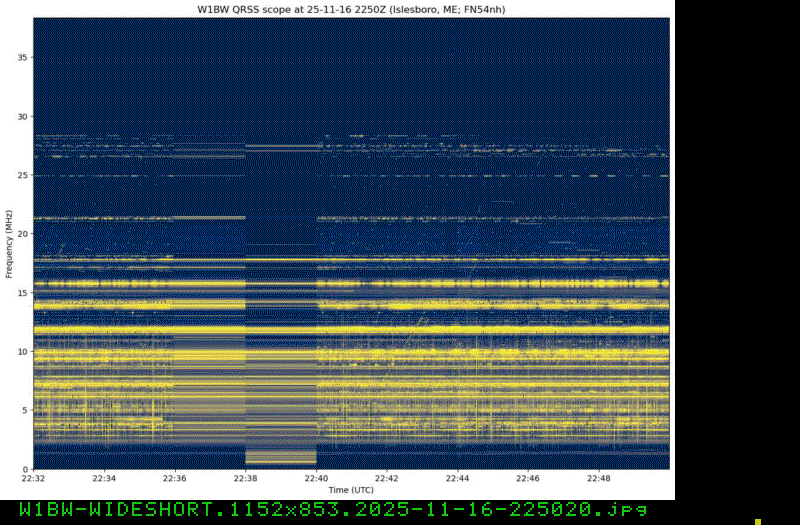Click the 25 tick on the frequency axis

pos(24,175)
